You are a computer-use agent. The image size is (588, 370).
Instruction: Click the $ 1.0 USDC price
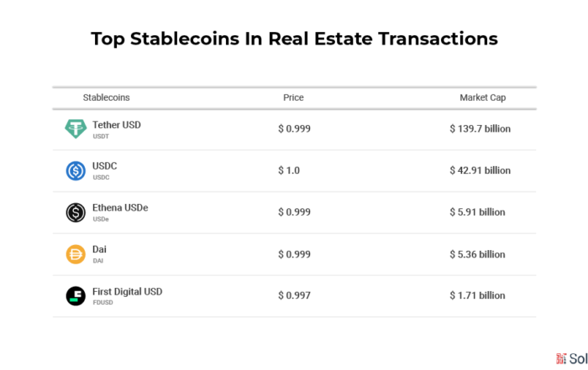tap(289, 170)
